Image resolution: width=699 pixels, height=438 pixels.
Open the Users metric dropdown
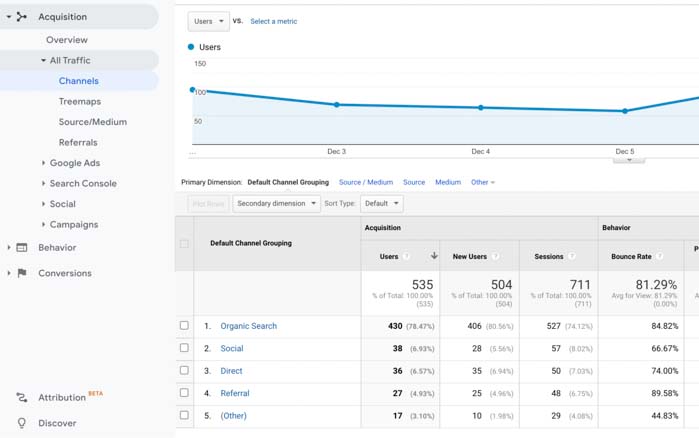(209, 21)
